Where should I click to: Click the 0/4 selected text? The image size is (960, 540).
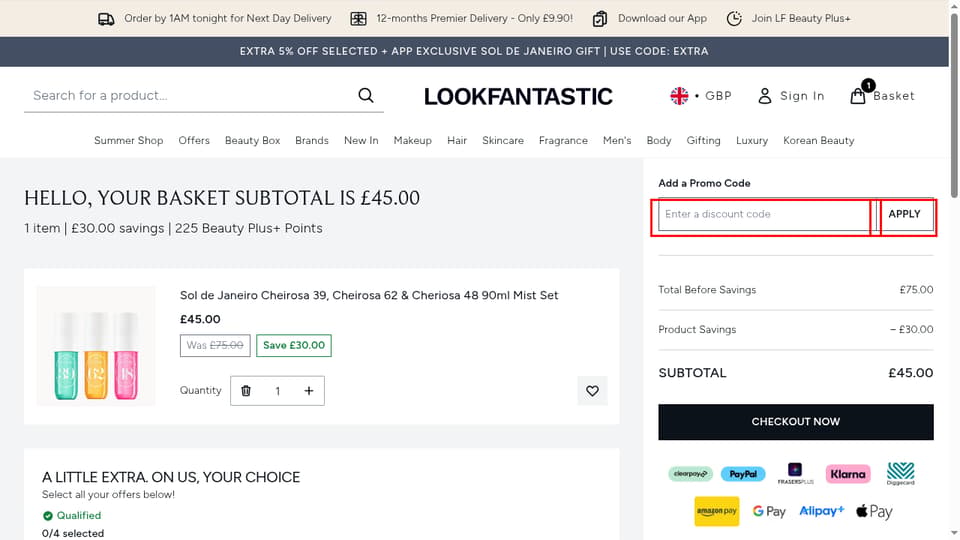coord(73,533)
